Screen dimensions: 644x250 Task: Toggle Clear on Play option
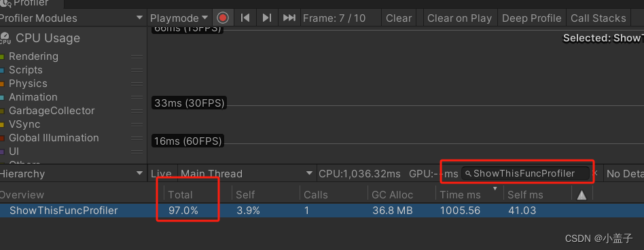[x=459, y=18]
